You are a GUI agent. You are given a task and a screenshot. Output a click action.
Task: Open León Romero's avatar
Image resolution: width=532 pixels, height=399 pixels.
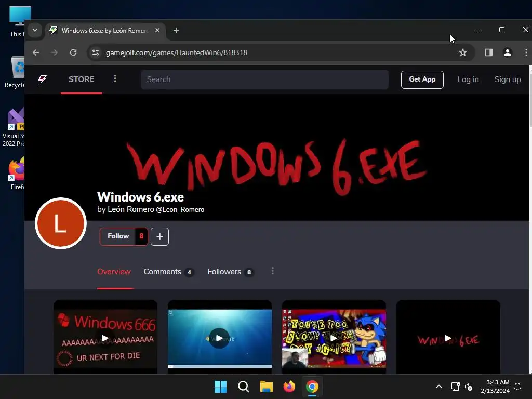[x=61, y=223]
